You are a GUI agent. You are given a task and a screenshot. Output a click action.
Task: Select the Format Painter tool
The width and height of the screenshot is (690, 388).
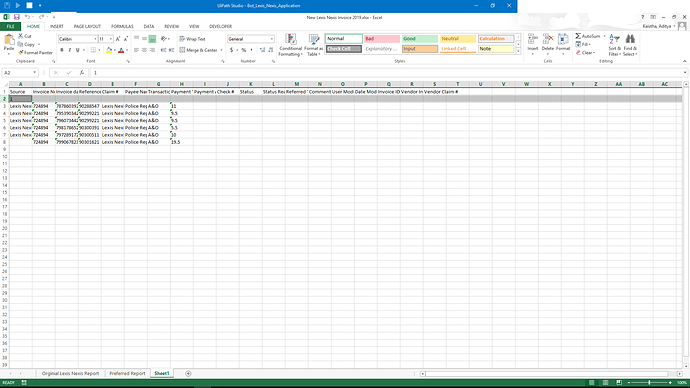pos(35,52)
